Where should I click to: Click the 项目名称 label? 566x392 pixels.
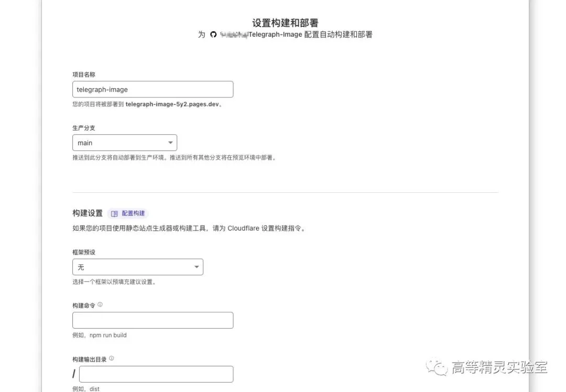pyautogui.click(x=84, y=75)
